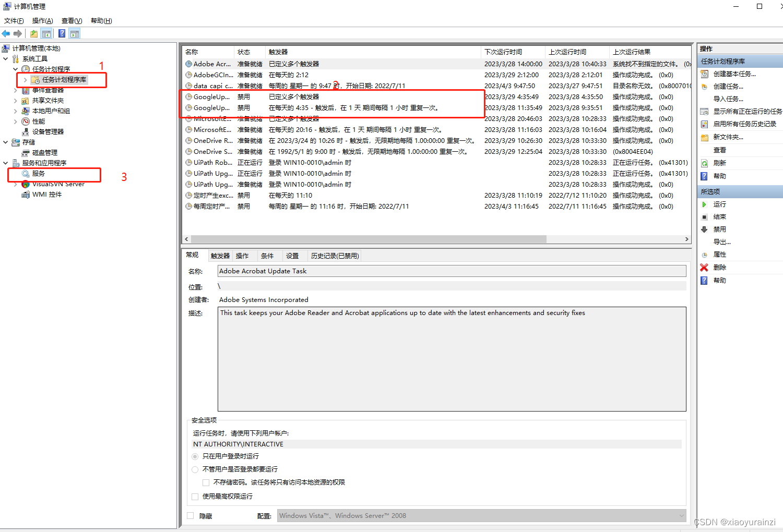Click the 属性 clock icon
Viewport: 783px width, 532px height.
click(704, 255)
